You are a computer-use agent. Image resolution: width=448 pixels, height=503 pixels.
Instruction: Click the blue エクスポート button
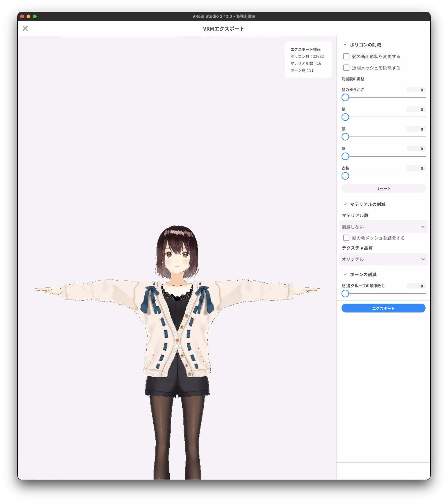click(x=383, y=308)
